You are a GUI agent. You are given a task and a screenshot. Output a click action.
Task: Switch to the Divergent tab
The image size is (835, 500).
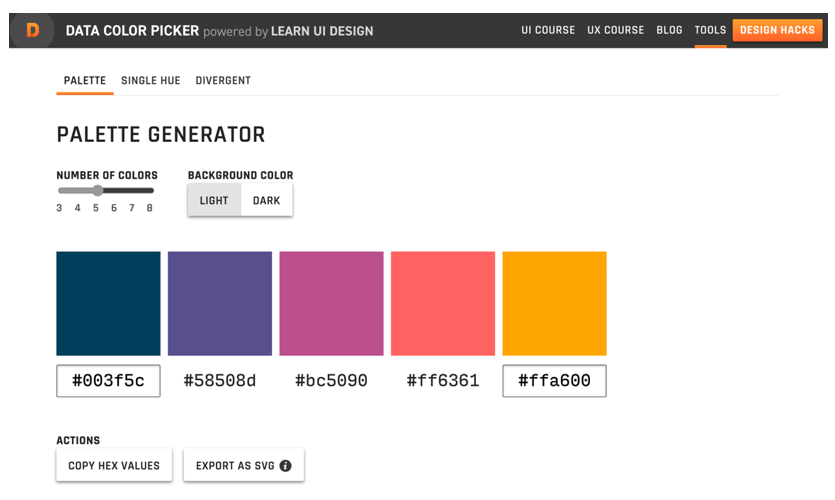click(223, 80)
